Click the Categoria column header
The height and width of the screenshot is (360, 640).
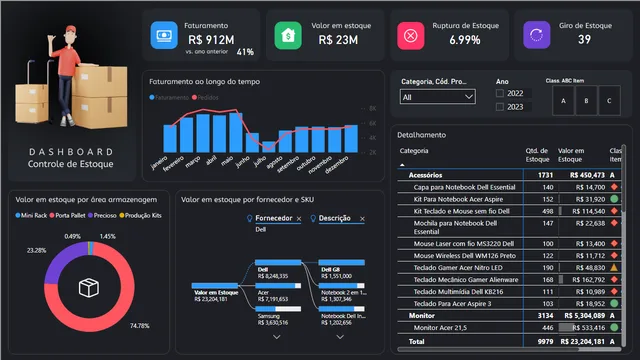[414, 151]
